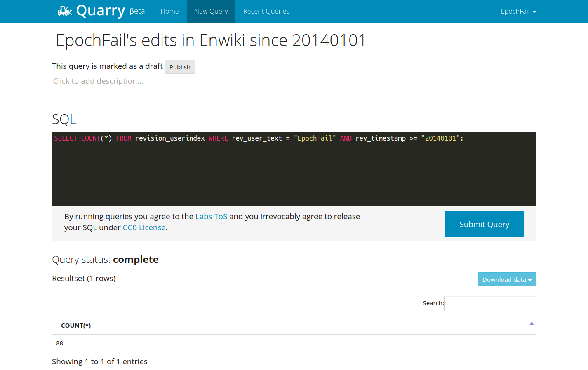This screenshot has height=370, width=588.
Task: Open the Labs ToS link
Action: (x=211, y=216)
